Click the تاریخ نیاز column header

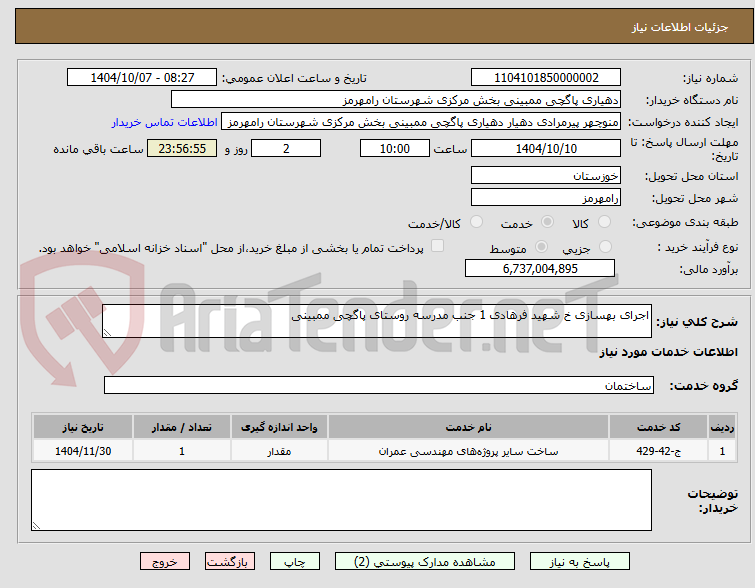[x=83, y=427]
